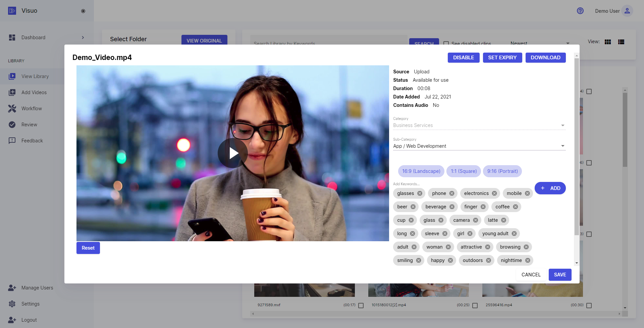Click the SET EXPIRY button

coord(502,58)
